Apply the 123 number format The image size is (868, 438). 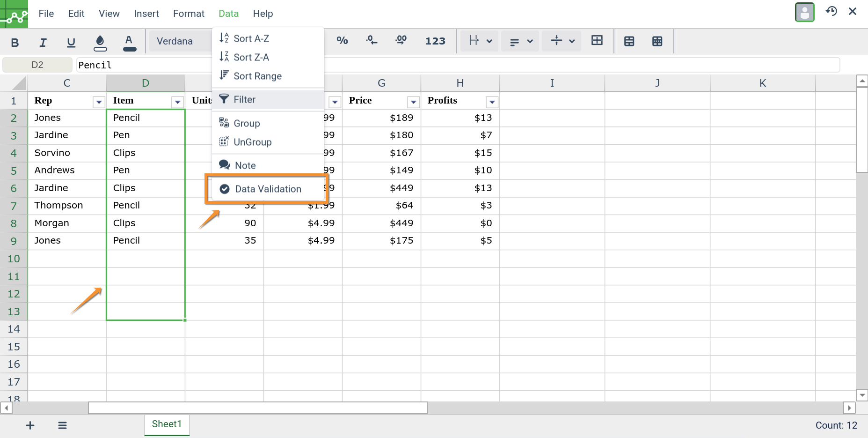point(435,41)
